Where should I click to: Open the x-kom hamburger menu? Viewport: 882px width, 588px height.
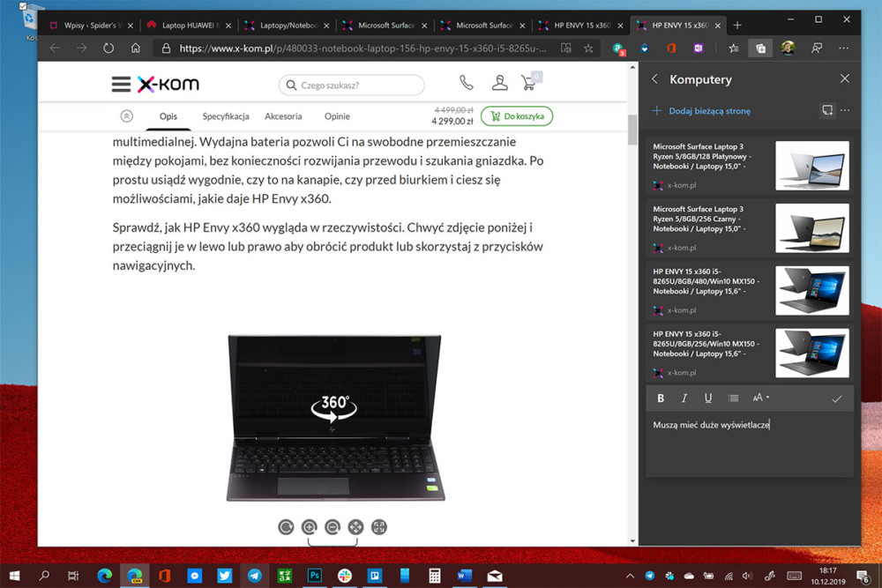[121, 85]
